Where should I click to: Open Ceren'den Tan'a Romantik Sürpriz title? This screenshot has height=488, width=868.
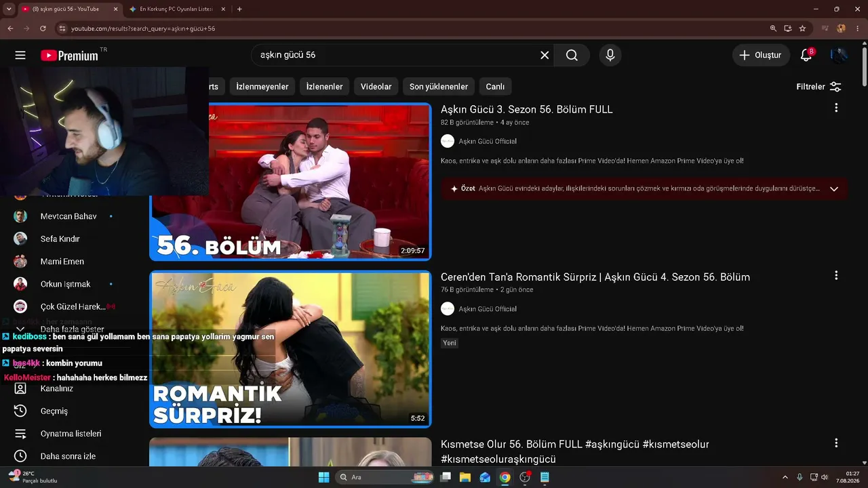point(595,277)
